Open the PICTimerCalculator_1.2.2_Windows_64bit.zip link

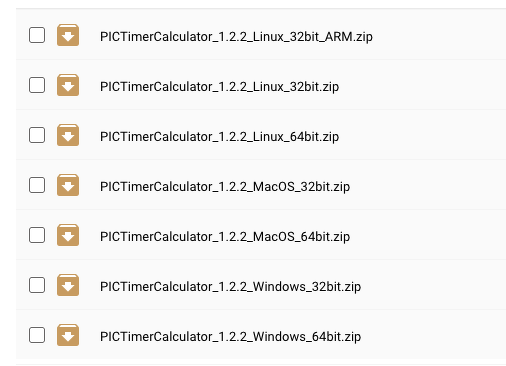point(231,337)
